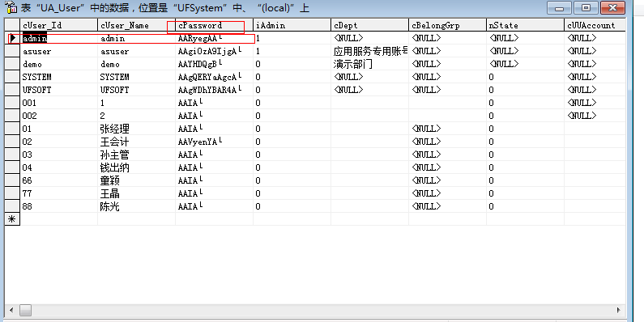The height and width of the screenshot is (322, 644).
Task: Click user id cell 66
Action: click(x=59, y=180)
